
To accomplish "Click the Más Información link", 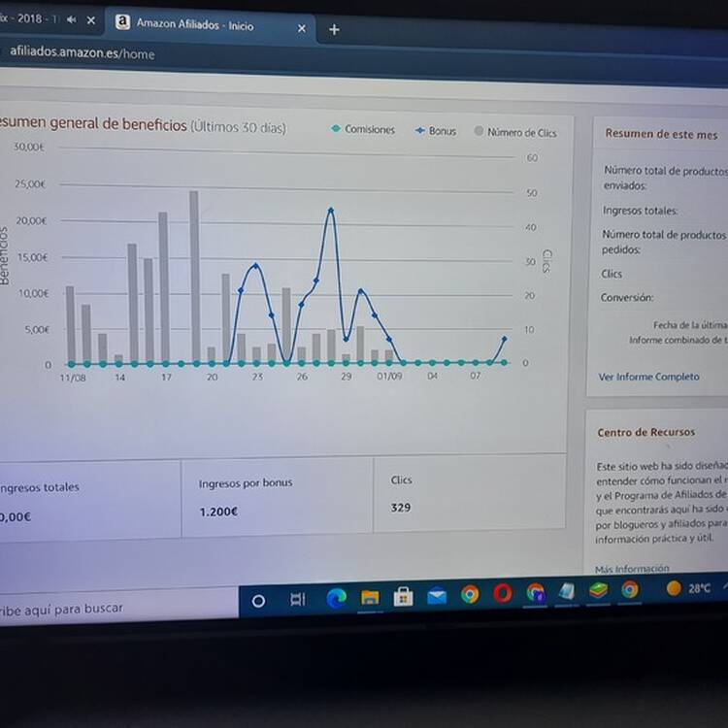I will (x=632, y=568).
